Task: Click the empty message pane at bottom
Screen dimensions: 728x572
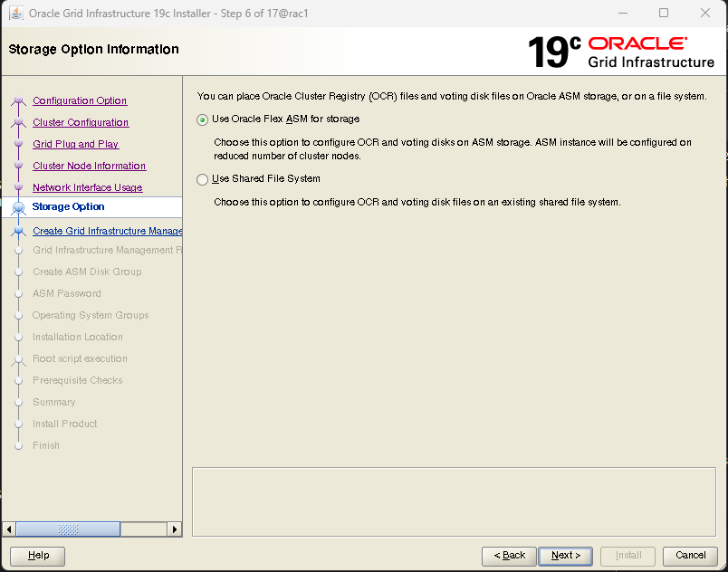Action: 454,502
